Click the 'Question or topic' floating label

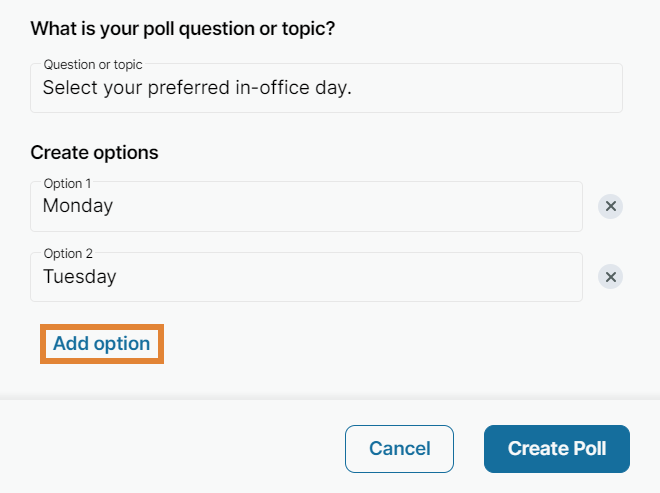(x=93, y=65)
